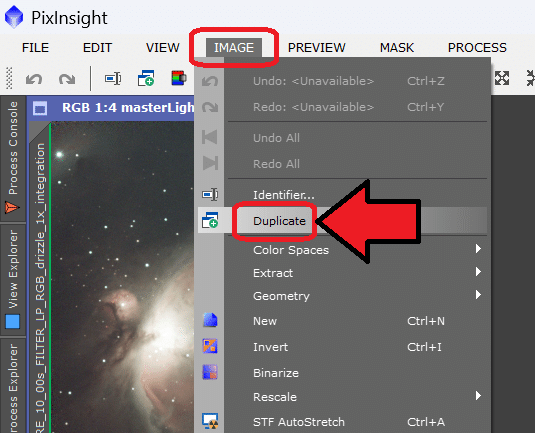The image size is (535, 433).
Task: Click the Identifier icon in the menu
Action: tap(210, 194)
